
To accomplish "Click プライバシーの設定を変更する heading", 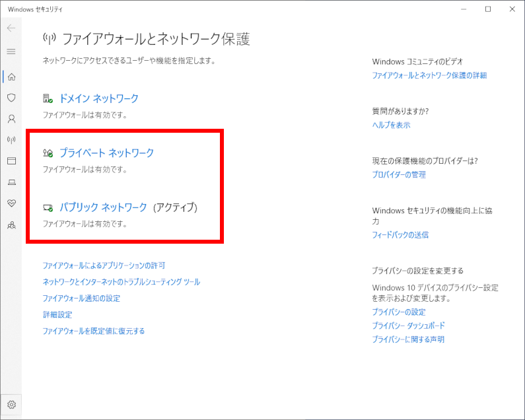I will (x=418, y=271).
